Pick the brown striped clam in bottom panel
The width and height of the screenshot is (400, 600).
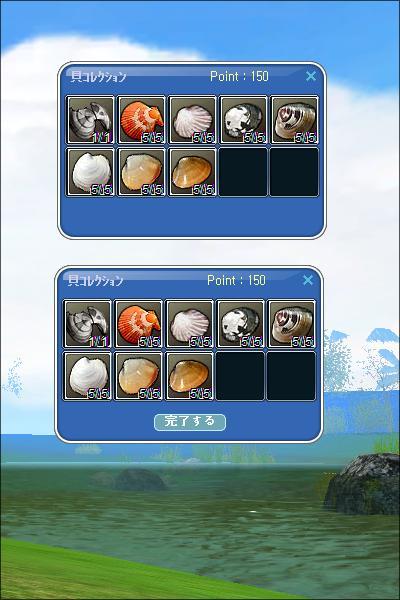tap(292, 324)
